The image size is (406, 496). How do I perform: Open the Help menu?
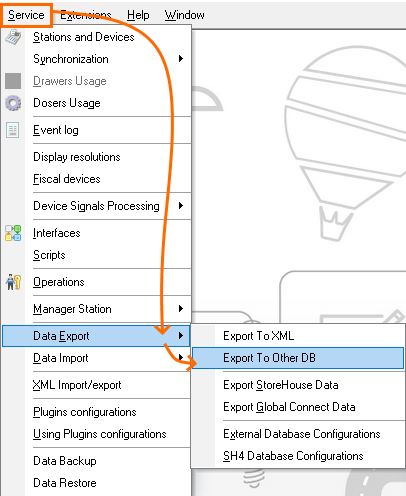[138, 15]
